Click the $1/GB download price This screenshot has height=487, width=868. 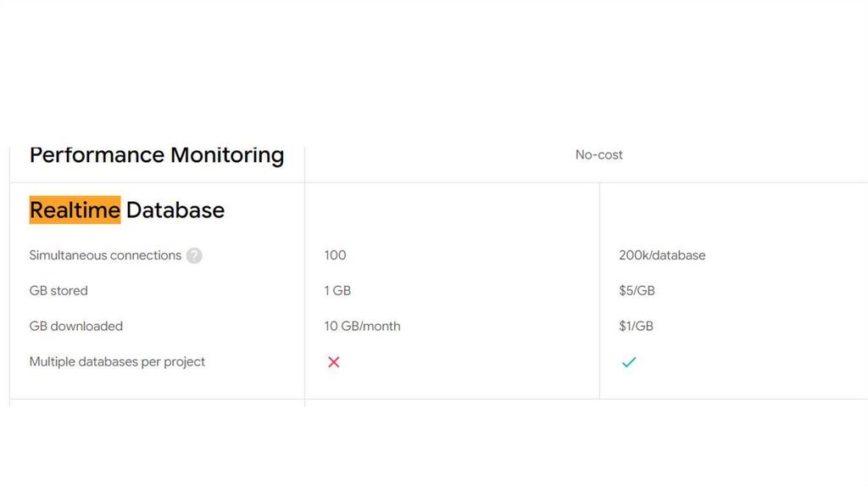pos(636,327)
